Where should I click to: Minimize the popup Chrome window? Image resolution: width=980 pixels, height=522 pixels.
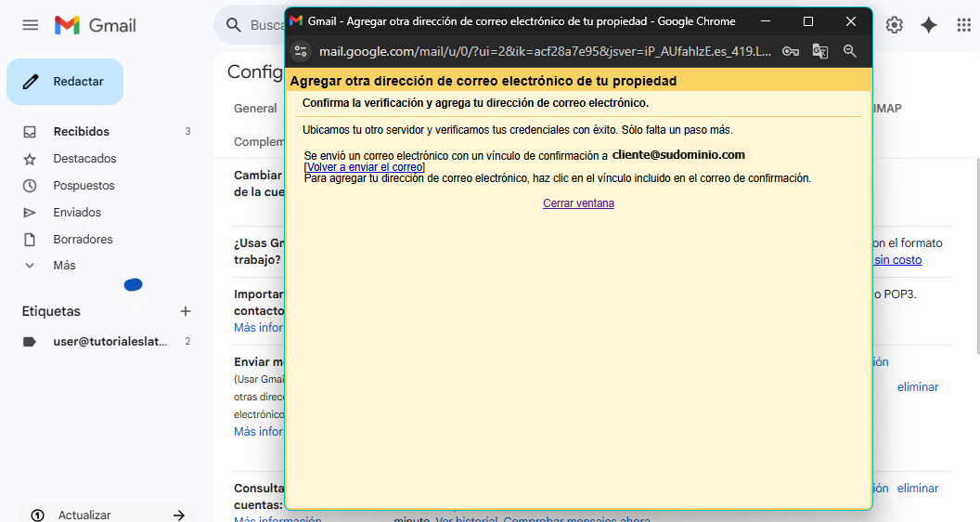click(x=765, y=21)
